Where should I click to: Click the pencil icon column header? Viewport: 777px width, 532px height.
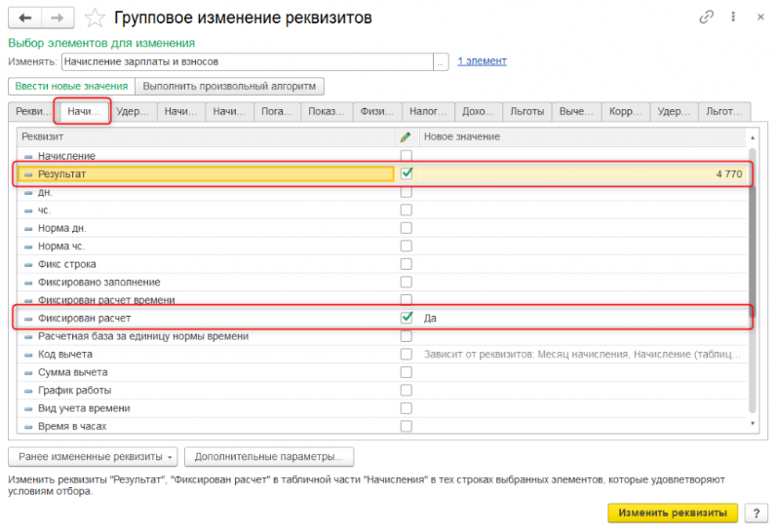pyautogui.click(x=407, y=137)
